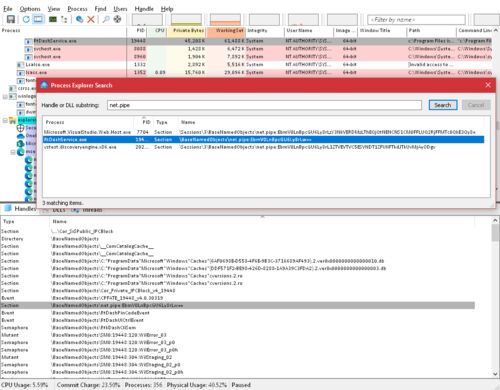Sort by the main PID column header

137,30
